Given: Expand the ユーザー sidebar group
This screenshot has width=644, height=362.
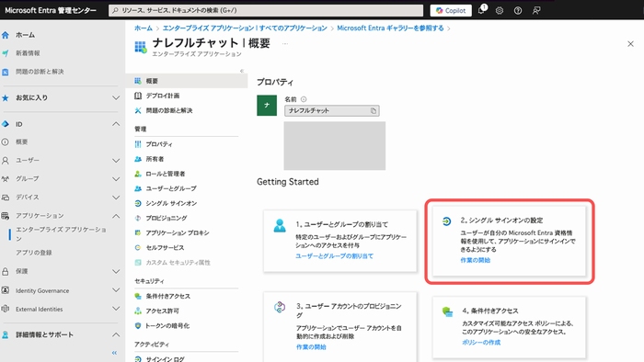Looking at the screenshot, I should (116, 161).
